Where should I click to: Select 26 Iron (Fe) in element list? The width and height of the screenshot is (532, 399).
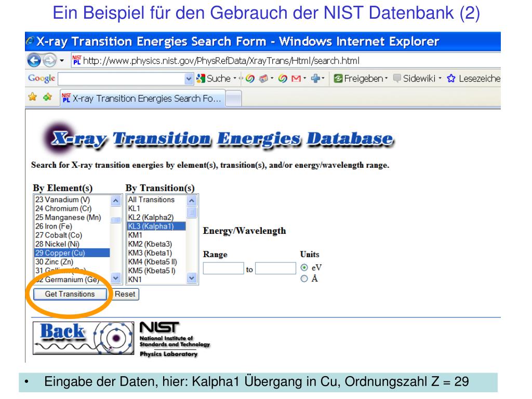point(72,226)
